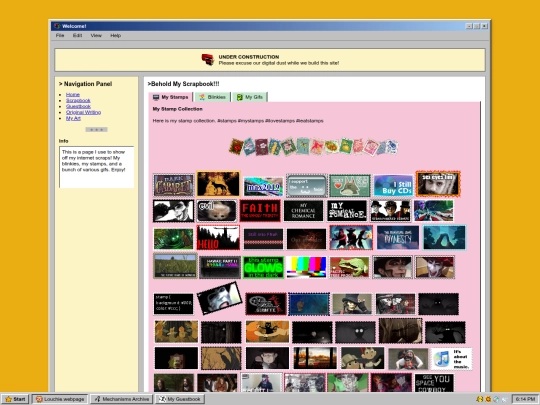Click the 'Behold My Scrapbook!!!' heading
The height and width of the screenshot is (405, 540).
point(183,84)
